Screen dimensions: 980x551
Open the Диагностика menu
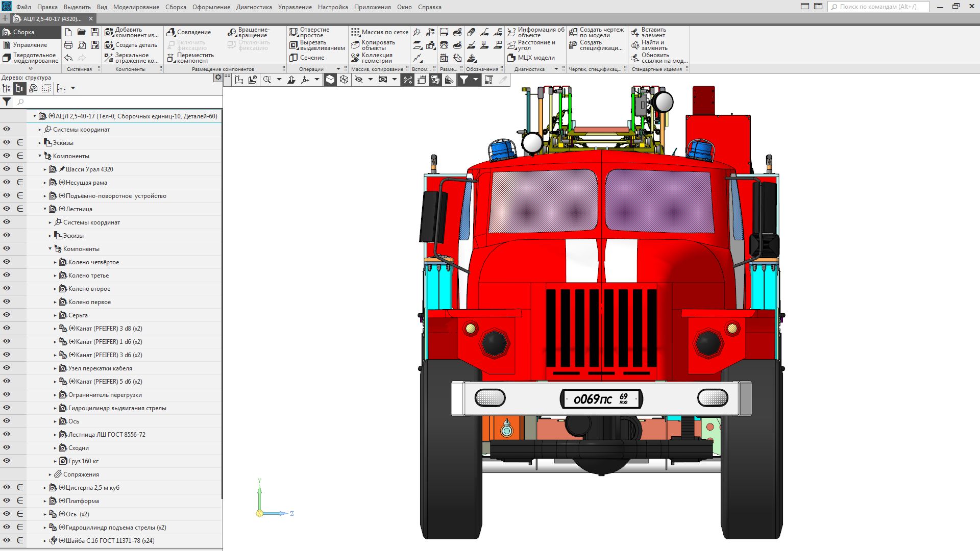(x=254, y=7)
